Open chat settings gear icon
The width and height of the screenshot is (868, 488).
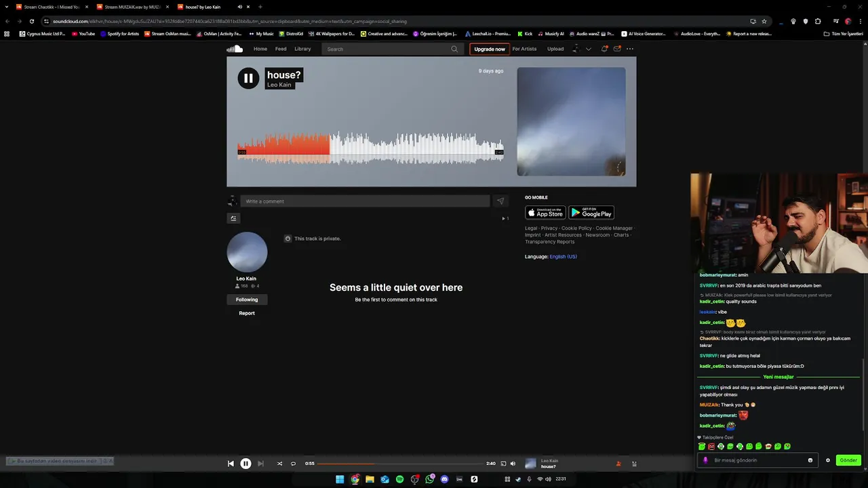point(827,460)
